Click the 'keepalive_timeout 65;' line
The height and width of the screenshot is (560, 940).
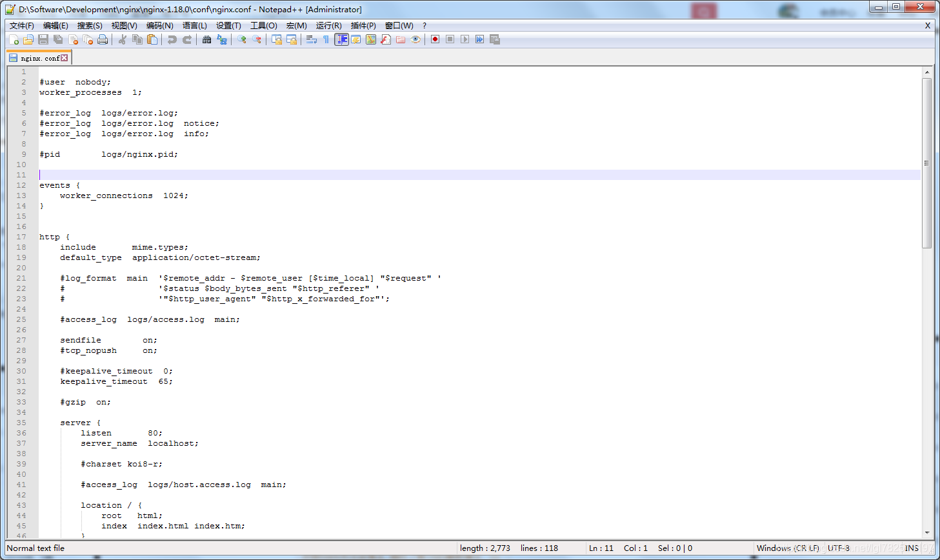point(116,381)
